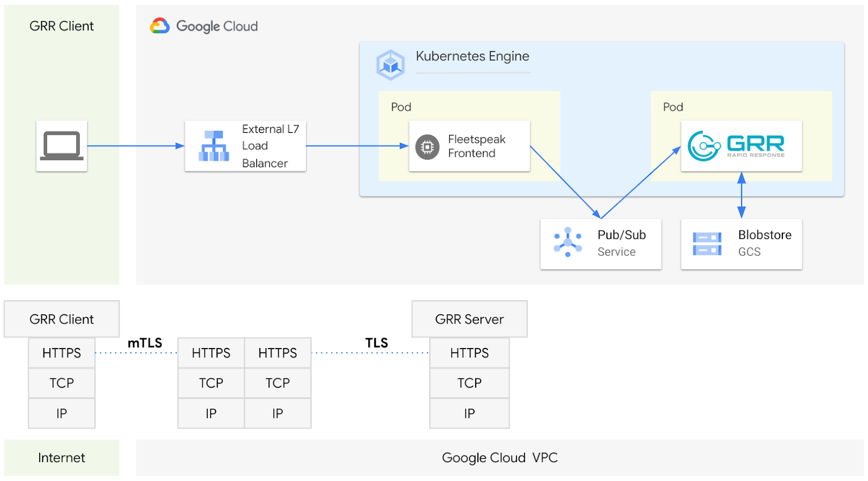The height and width of the screenshot is (481, 868).
Task: Click the Google Cloud logo icon
Action: pyautogui.click(x=160, y=26)
